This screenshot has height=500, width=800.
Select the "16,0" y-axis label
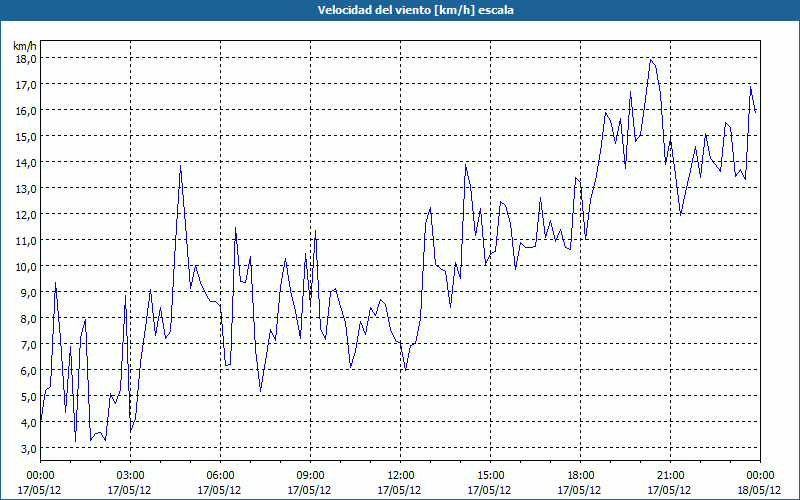click(26, 111)
